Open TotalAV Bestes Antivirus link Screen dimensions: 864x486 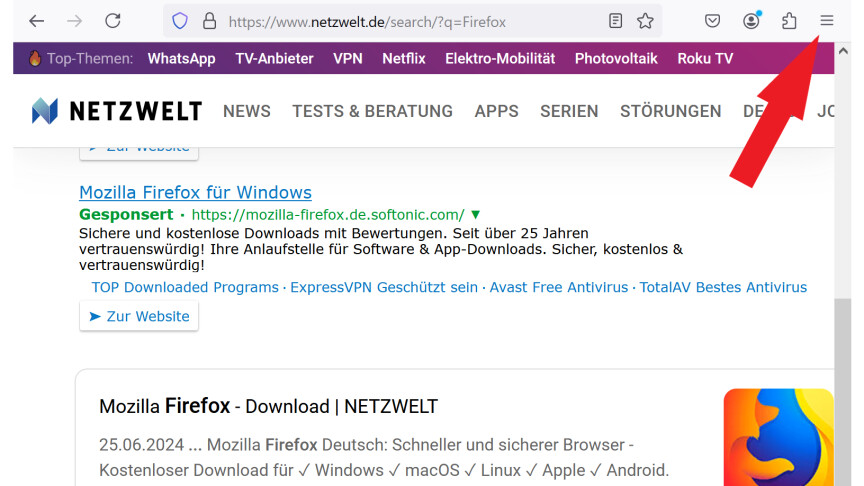click(723, 287)
